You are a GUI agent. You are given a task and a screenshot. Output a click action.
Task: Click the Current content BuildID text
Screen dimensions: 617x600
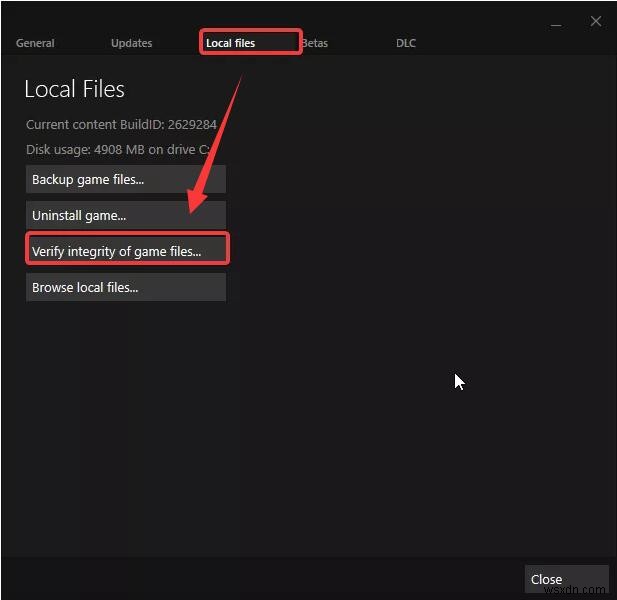(x=121, y=125)
